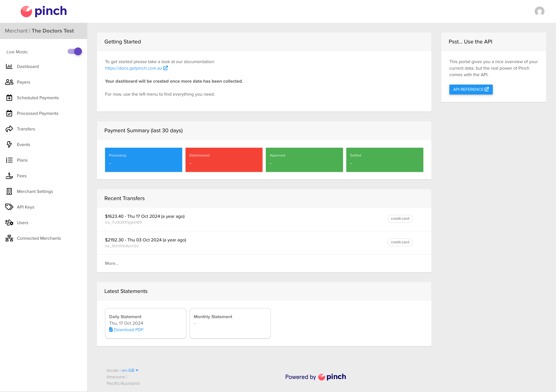Click the Pacific/Auckland timezone text

click(x=123, y=383)
